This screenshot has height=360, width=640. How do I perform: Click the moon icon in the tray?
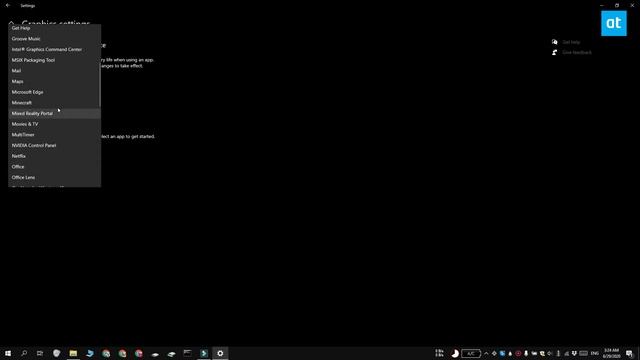(x=455, y=353)
